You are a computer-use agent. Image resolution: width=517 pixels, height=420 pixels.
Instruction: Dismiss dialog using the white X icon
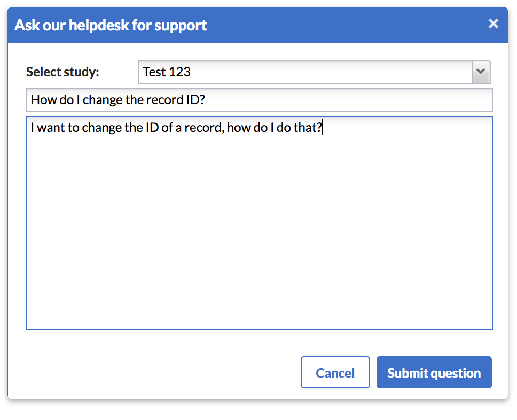pos(493,24)
